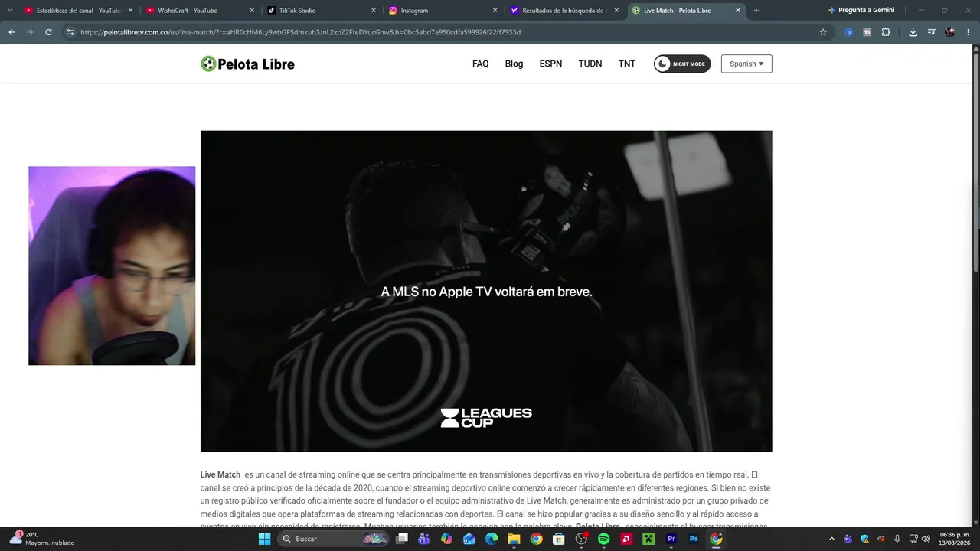
Task: Select TNT in the navigation bar
Action: [627, 64]
